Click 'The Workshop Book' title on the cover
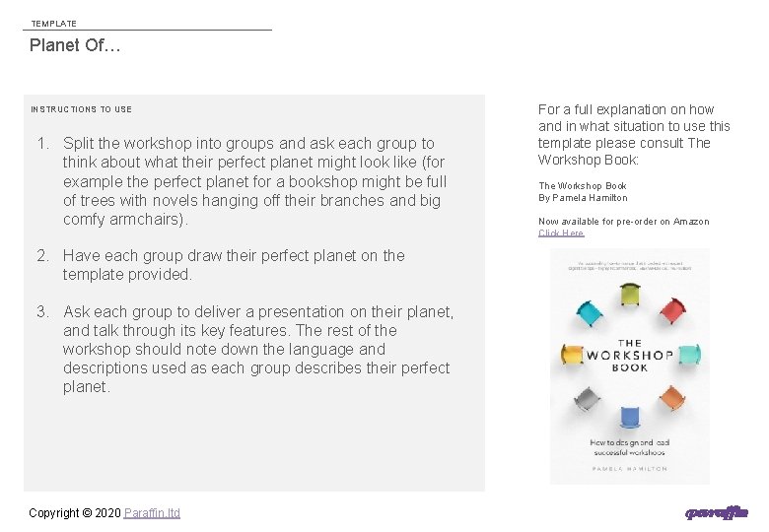The height and width of the screenshot is (532, 769). pyautogui.click(x=630, y=355)
